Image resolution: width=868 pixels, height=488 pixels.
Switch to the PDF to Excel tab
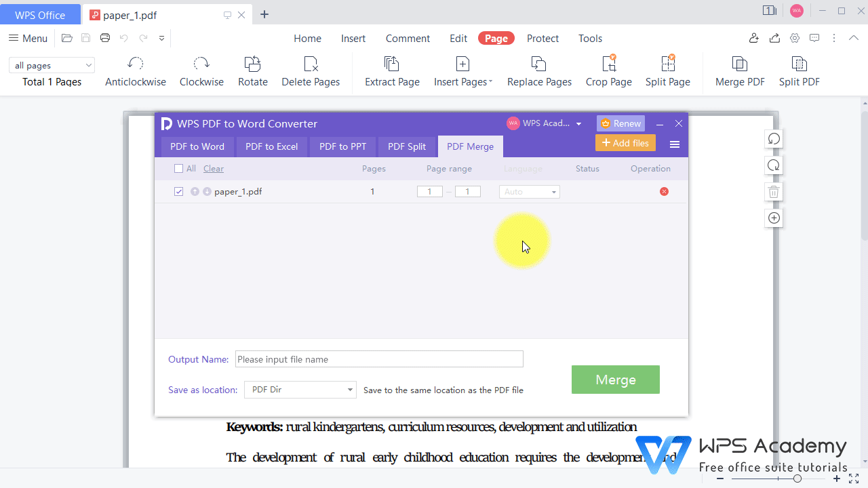271,146
